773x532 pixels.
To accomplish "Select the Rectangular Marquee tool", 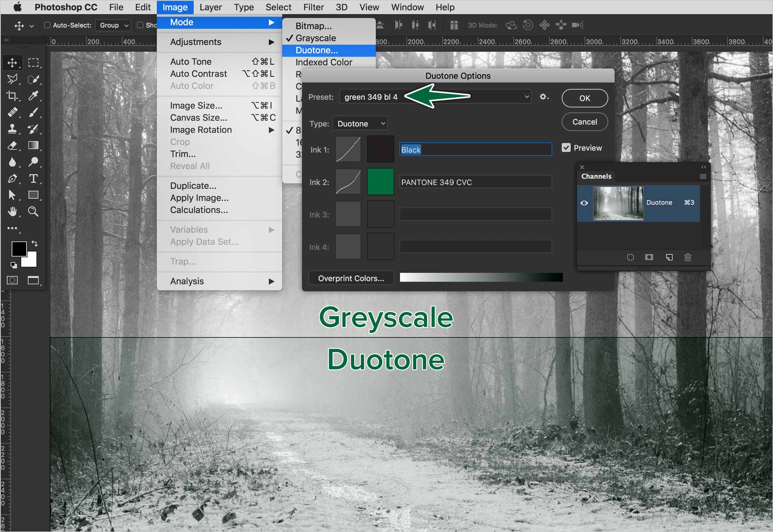I will coord(33,63).
